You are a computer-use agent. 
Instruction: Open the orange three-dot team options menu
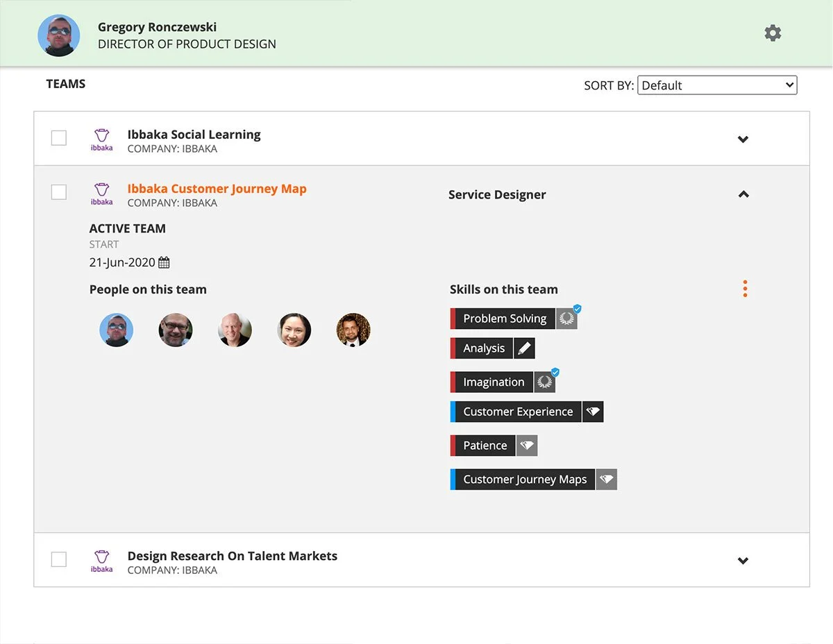coord(745,289)
